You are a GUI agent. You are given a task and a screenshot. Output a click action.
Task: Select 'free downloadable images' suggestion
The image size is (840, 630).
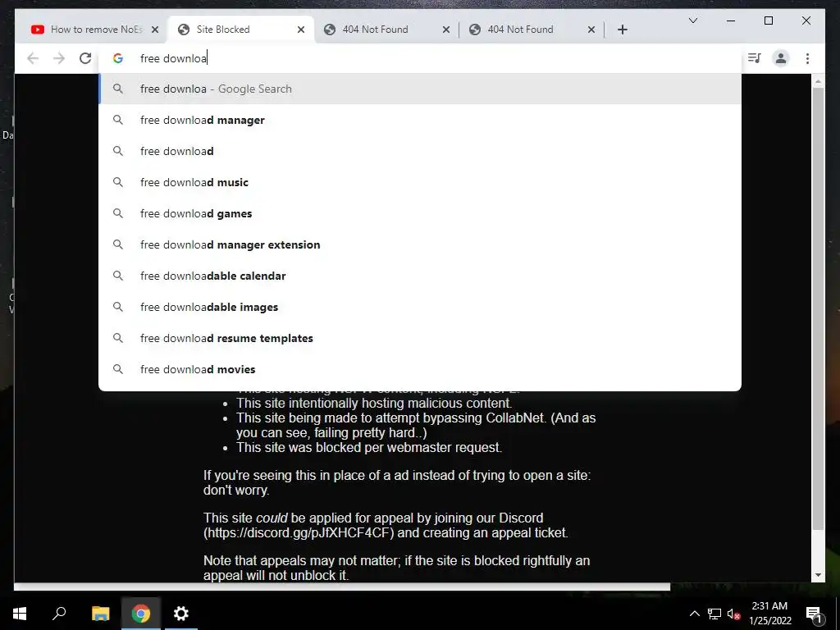[420, 307]
